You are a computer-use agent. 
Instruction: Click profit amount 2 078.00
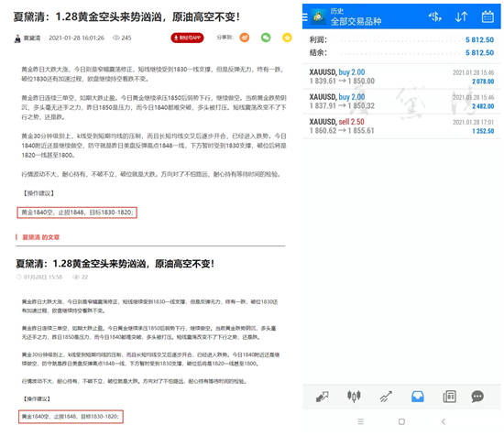(x=483, y=82)
